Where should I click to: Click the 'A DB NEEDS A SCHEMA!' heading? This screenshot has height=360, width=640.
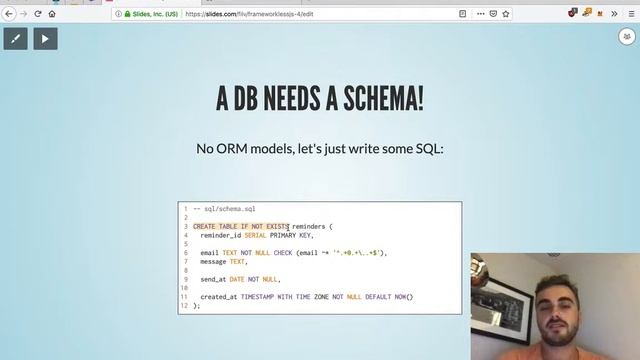click(x=320, y=98)
